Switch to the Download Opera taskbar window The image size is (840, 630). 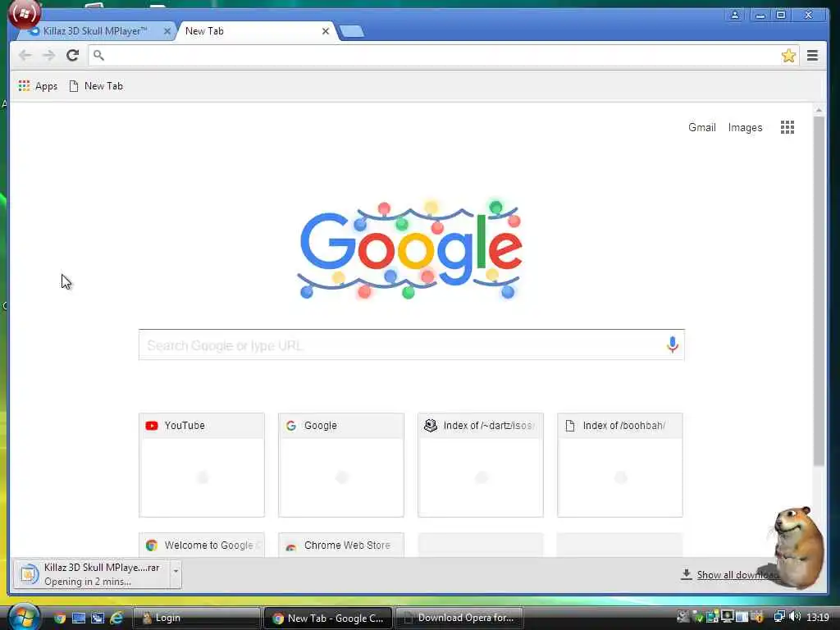[459, 618]
